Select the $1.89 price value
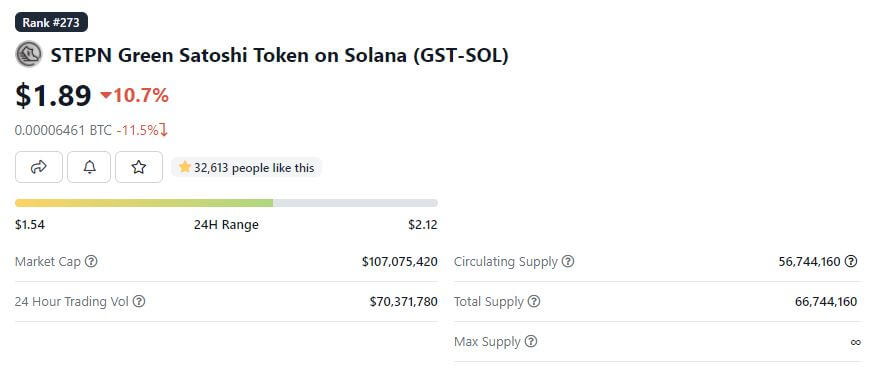875x376 pixels. pos(53,95)
